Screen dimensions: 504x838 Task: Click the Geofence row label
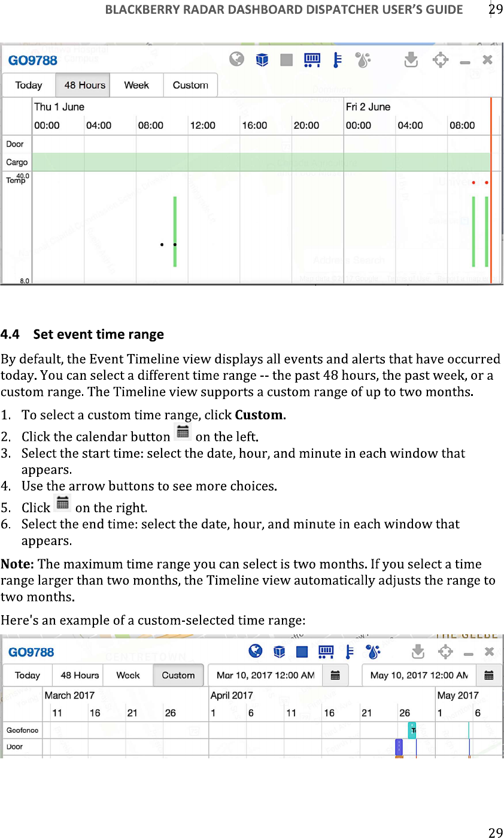pyautogui.click(x=22, y=730)
